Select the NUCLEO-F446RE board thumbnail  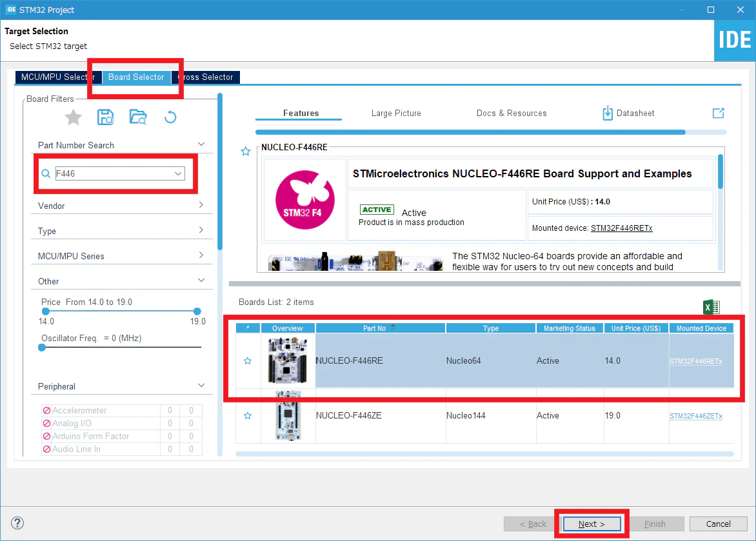[288, 360]
